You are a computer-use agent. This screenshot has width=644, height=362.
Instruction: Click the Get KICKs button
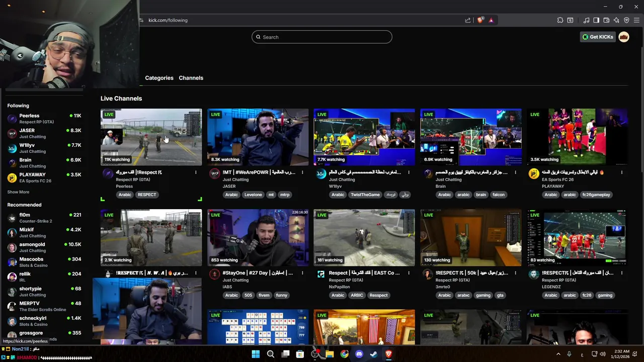(598, 37)
